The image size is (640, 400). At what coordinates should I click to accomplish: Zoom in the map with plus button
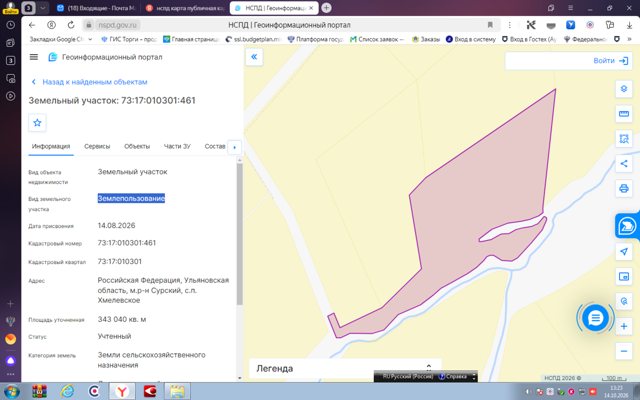[x=624, y=326]
